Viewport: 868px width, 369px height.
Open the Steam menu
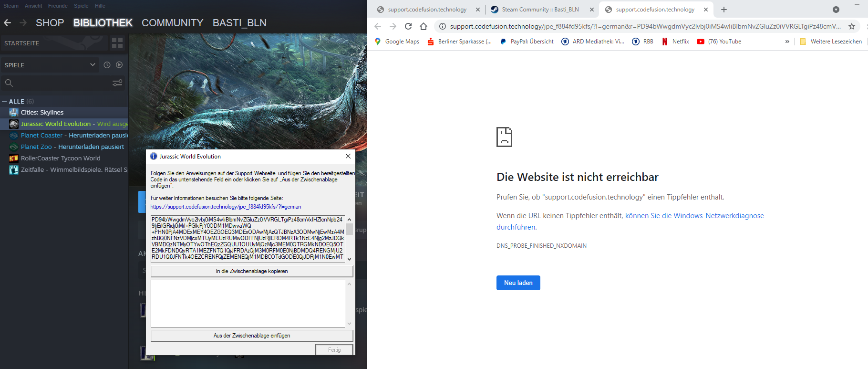tap(11, 6)
